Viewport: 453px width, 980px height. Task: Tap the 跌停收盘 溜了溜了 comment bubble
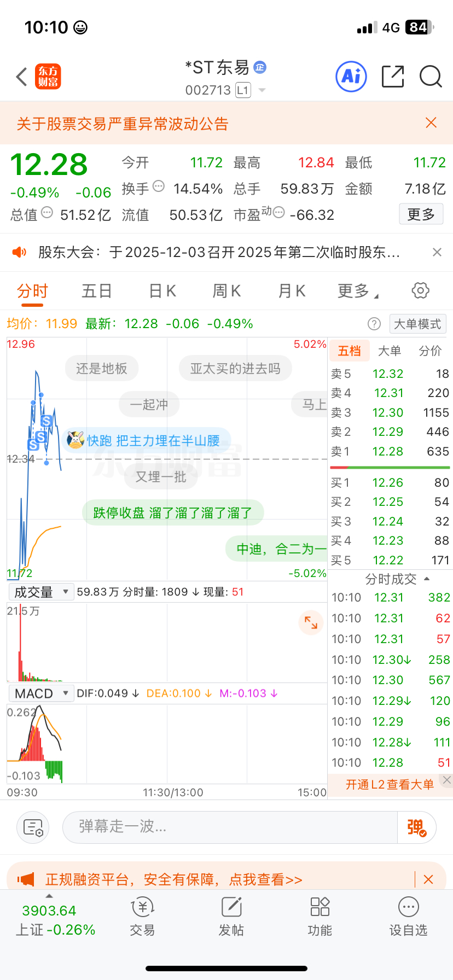[173, 512]
